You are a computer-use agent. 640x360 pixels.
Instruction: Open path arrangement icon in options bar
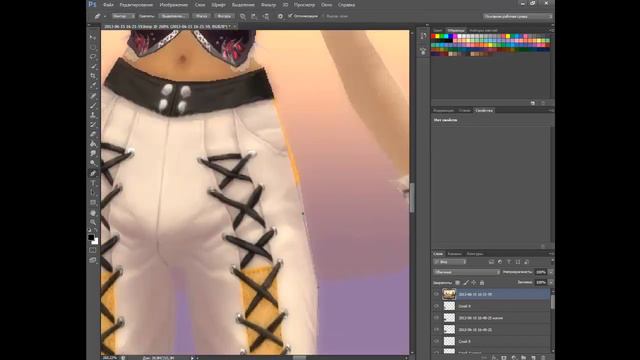pos(266,16)
